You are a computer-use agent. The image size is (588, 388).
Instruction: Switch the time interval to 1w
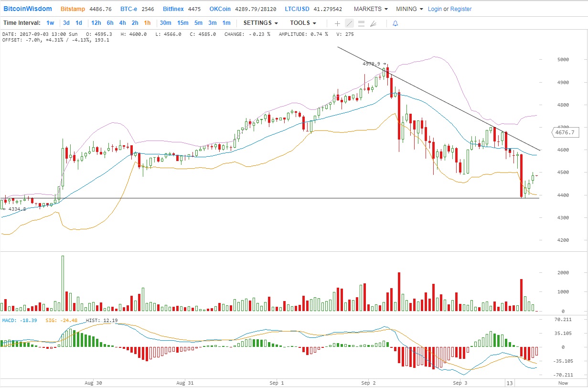[x=50, y=23]
